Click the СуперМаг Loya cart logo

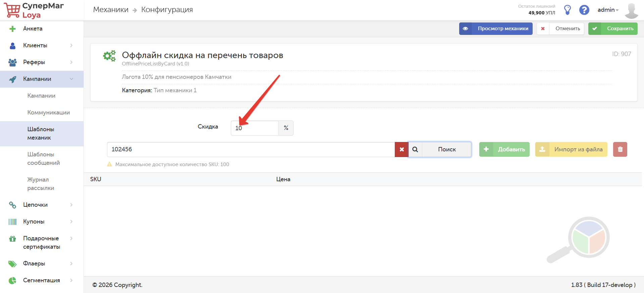tap(34, 10)
